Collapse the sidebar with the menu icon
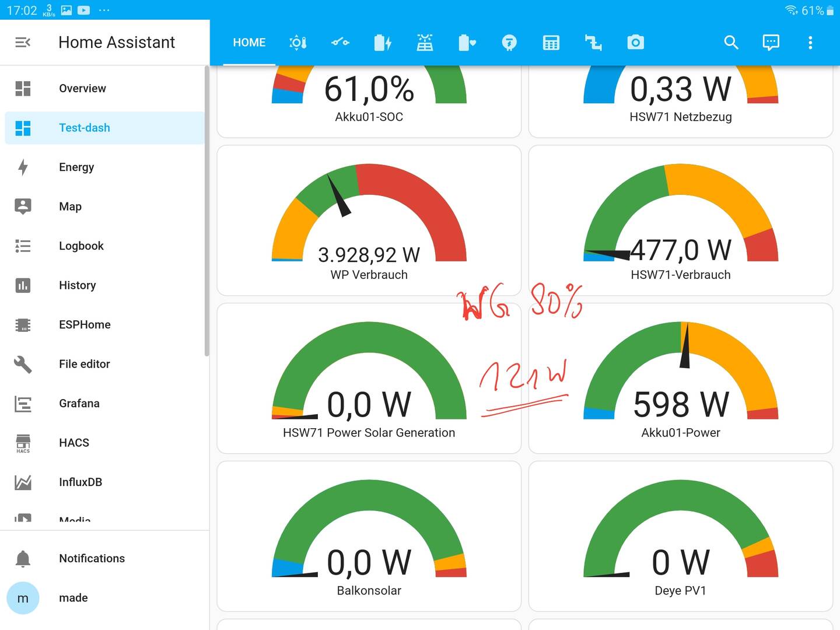 click(x=23, y=42)
